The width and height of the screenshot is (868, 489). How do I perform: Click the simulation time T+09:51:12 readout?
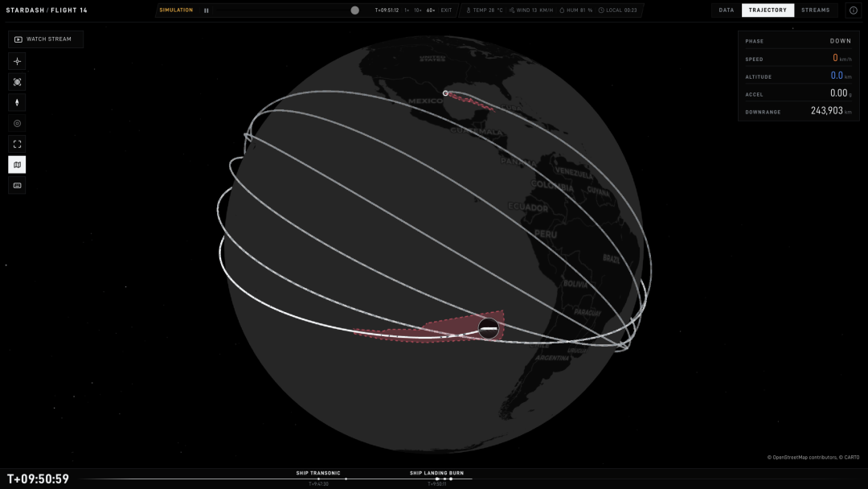pos(387,10)
